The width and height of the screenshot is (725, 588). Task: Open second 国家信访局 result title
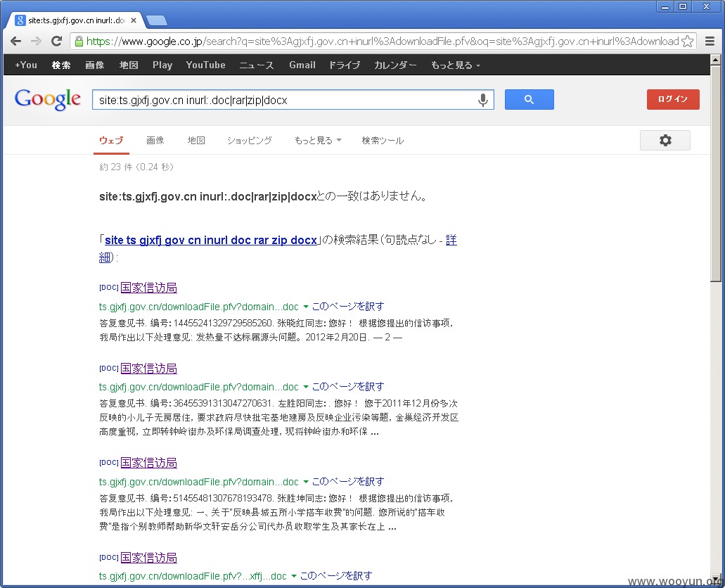click(149, 369)
